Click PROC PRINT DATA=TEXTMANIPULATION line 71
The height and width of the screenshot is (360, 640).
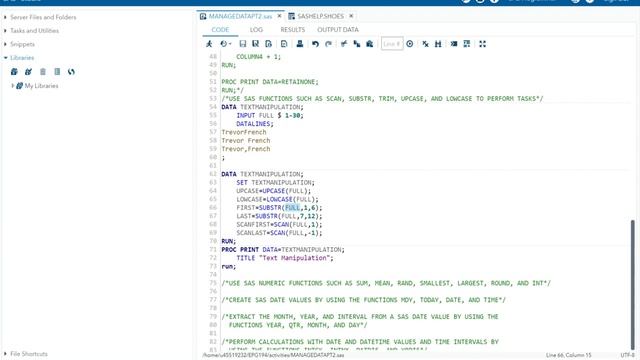pyautogui.click(x=283, y=249)
